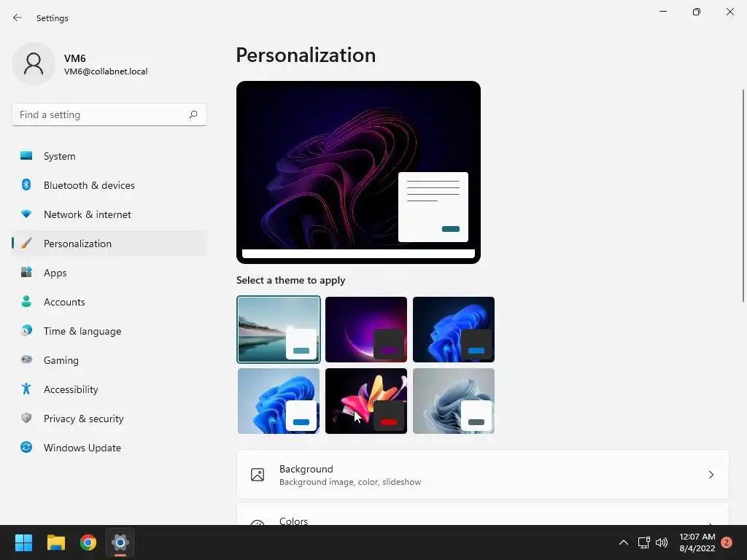The width and height of the screenshot is (747, 560).
Task: Select the Apps category label
Action: (55, 273)
